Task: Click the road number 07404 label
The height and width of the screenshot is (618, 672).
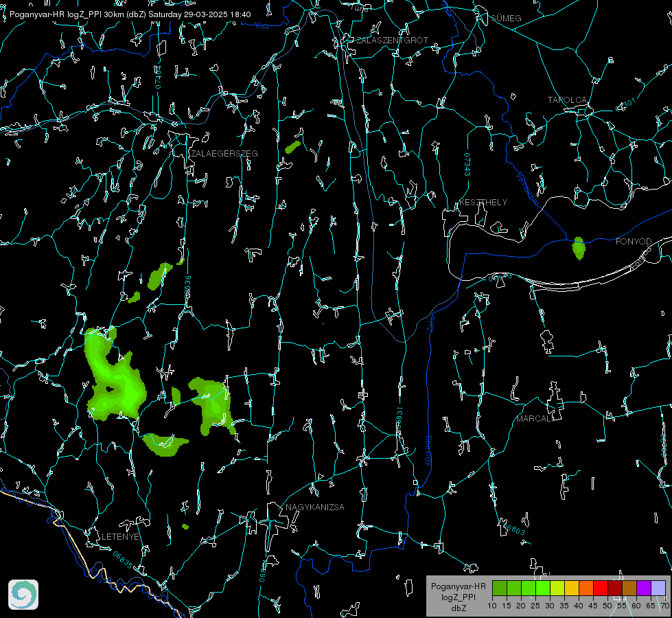Action: [x=158, y=77]
